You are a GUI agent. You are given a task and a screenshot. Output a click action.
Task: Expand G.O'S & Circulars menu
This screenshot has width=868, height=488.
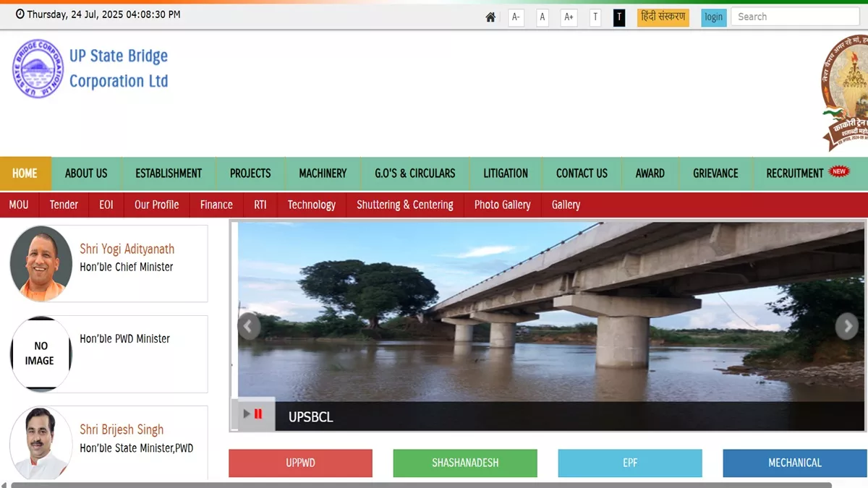[414, 174]
